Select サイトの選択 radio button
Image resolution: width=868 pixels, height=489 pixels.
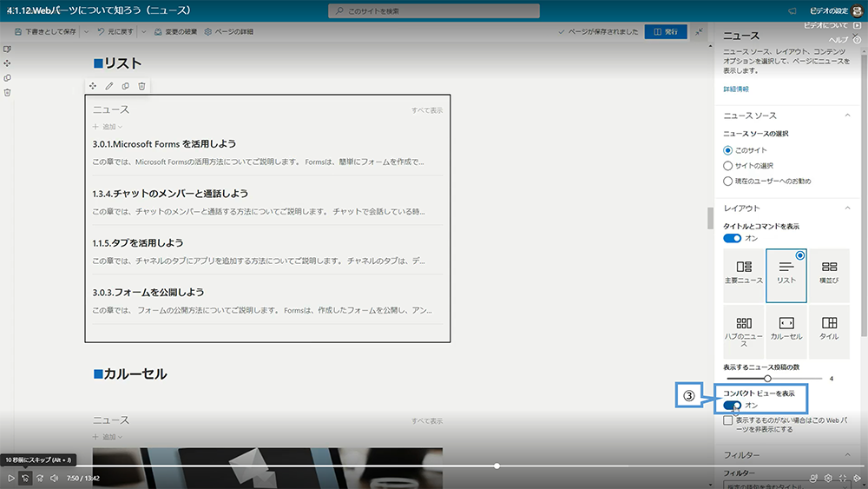coord(727,166)
